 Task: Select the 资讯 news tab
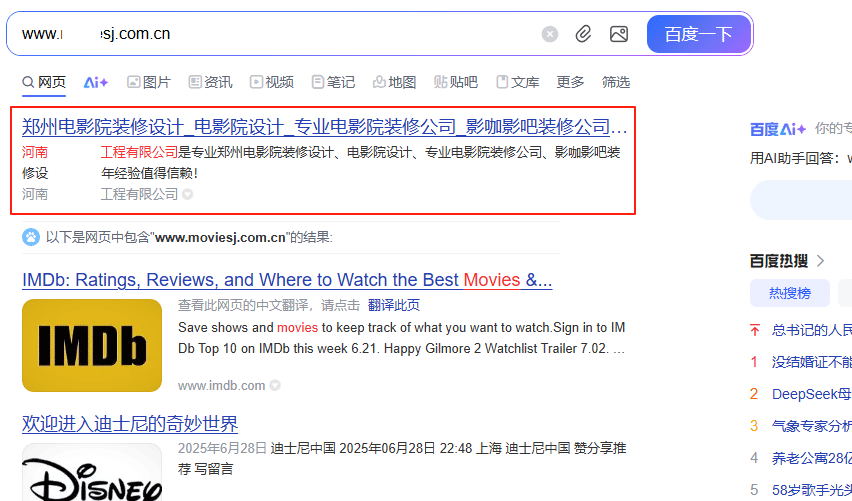point(210,82)
